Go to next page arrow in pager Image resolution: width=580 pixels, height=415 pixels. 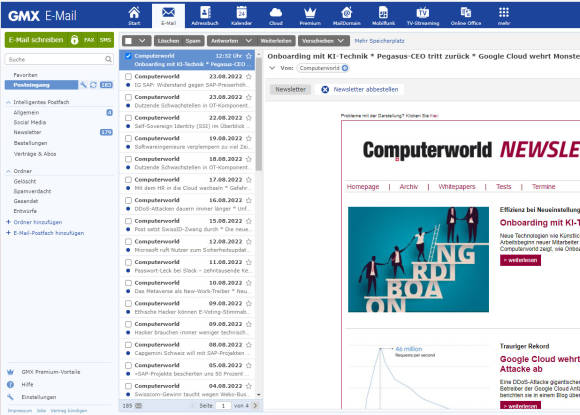[254, 406]
